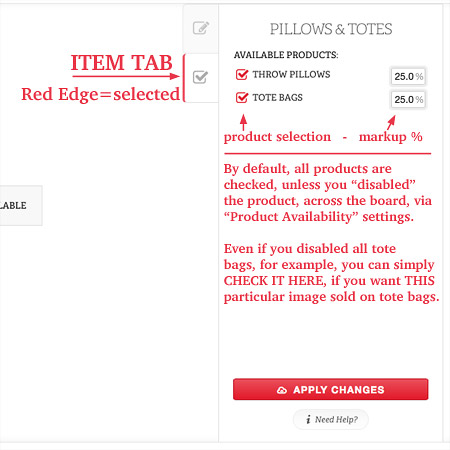Viewport: 450px width, 450px height.
Task: Focus the Tote Bags markup percentage field
Action: (408, 99)
